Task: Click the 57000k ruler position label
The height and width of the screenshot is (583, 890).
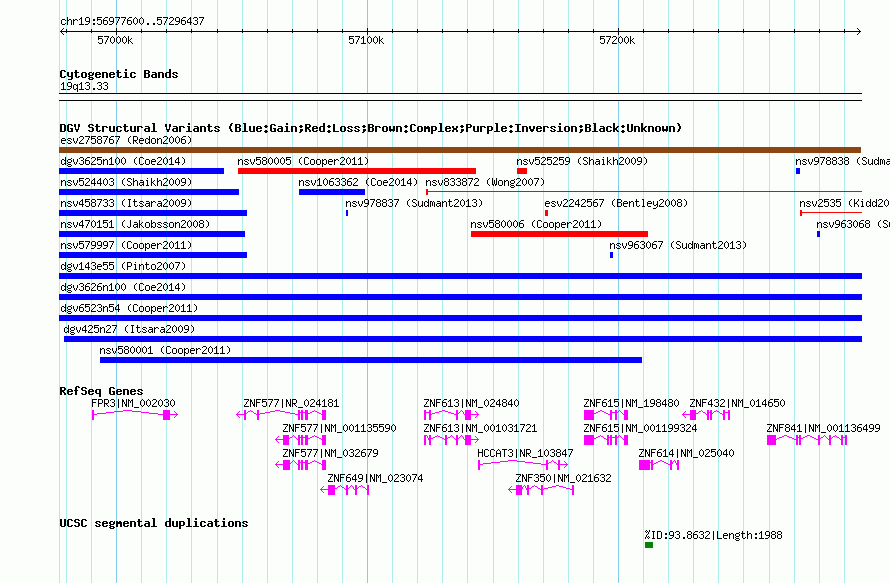Action: pos(115,40)
